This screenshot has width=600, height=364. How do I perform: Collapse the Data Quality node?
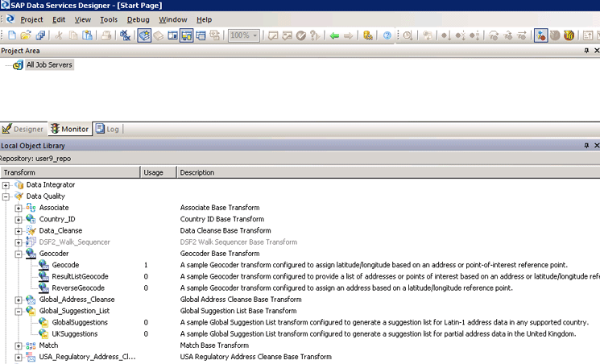6,196
